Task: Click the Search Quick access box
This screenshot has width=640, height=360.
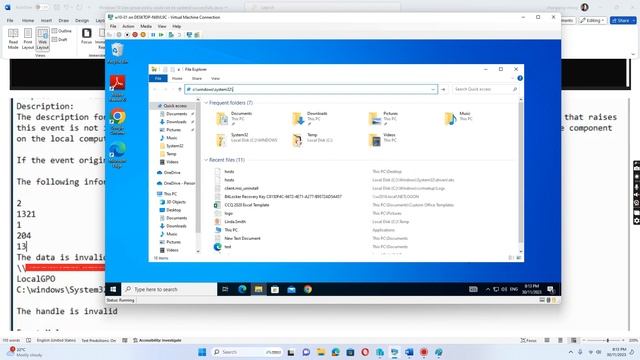Action: click(x=485, y=89)
